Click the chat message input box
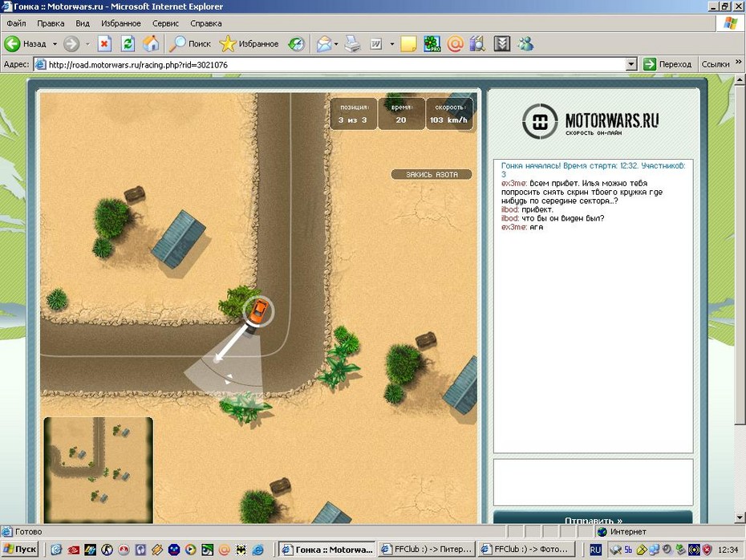This screenshot has width=746, height=560. click(593, 481)
